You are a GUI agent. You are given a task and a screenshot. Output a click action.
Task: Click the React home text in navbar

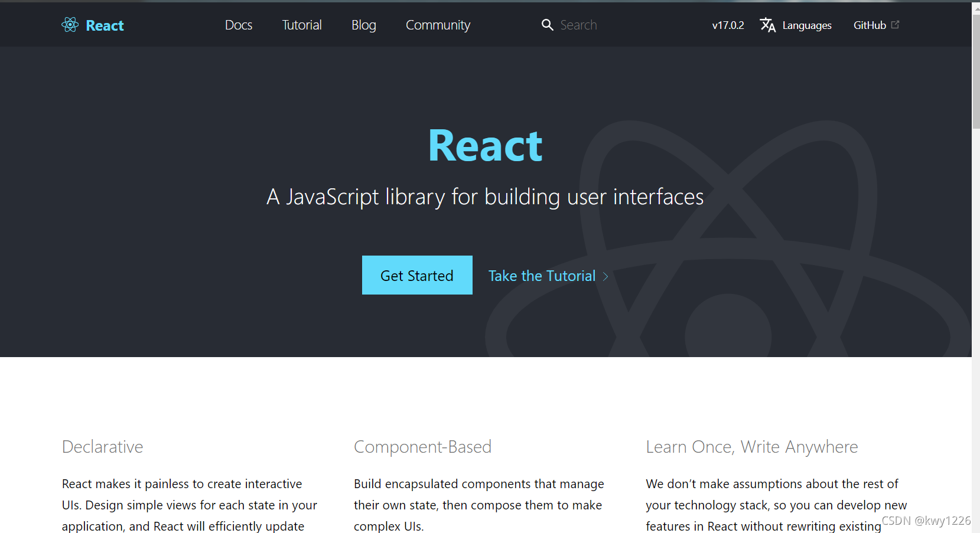point(105,25)
